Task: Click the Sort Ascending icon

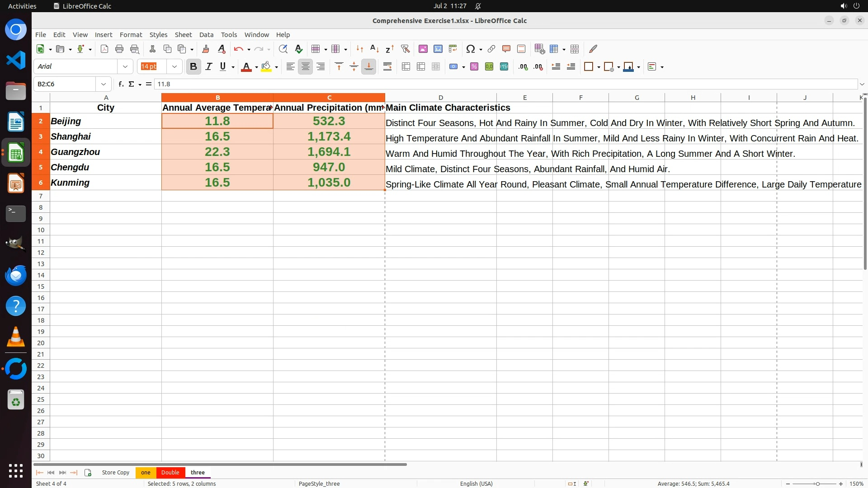Action: [x=374, y=49]
